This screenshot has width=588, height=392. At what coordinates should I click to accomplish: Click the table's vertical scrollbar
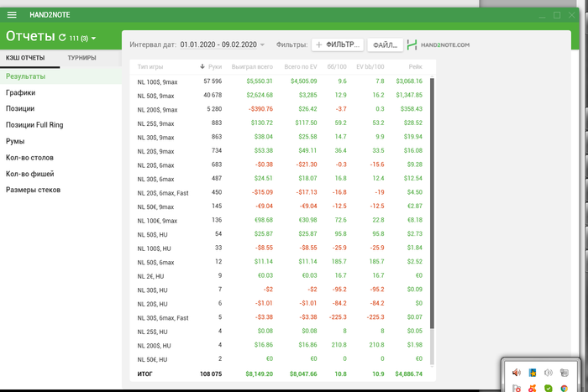coord(432,203)
